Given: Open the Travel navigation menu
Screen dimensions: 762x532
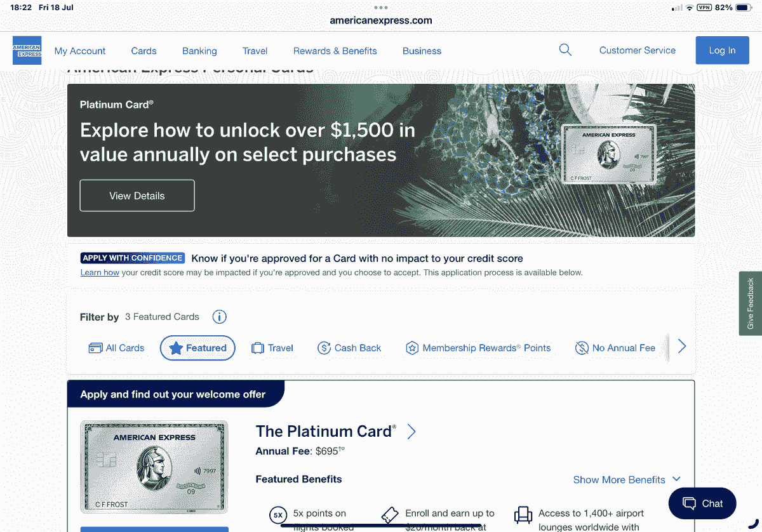Looking at the screenshot, I should click(x=255, y=51).
